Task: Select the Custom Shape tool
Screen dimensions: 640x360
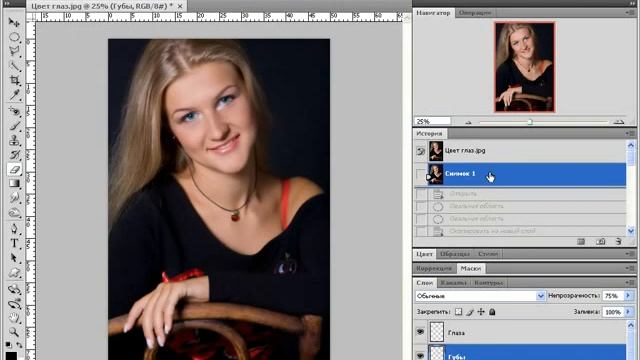Action: [x=14, y=272]
